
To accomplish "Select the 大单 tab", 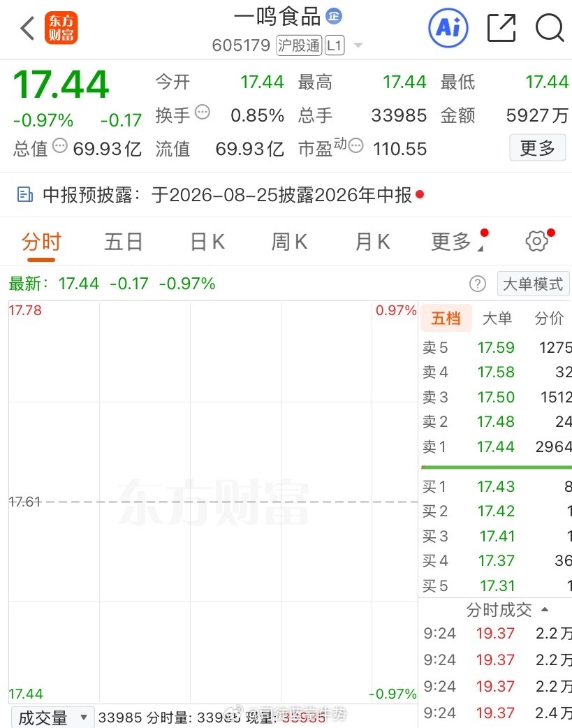I will pyautogui.click(x=497, y=318).
